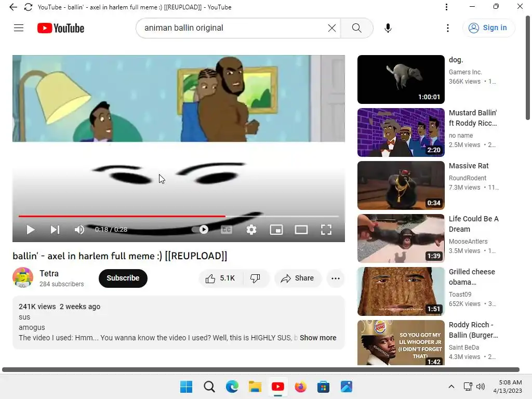Play the video
Viewport: 532px width, 399px height.
(x=31, y=230)
